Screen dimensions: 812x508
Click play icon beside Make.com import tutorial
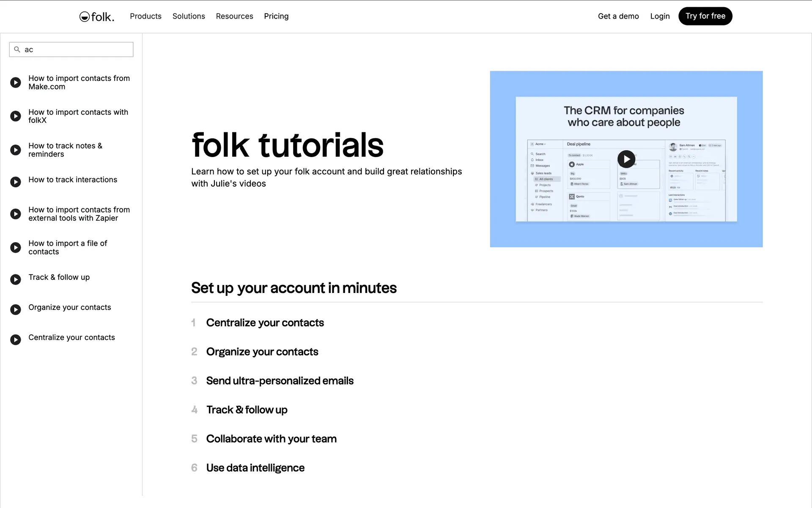(x=16, y=83)
